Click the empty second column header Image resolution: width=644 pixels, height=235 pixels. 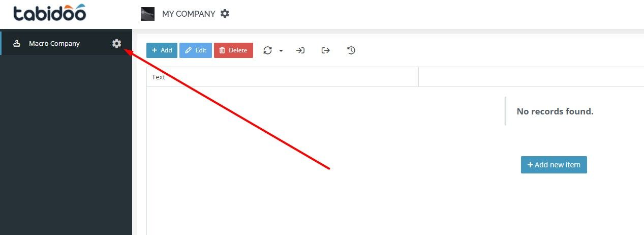tap(531, 77)
